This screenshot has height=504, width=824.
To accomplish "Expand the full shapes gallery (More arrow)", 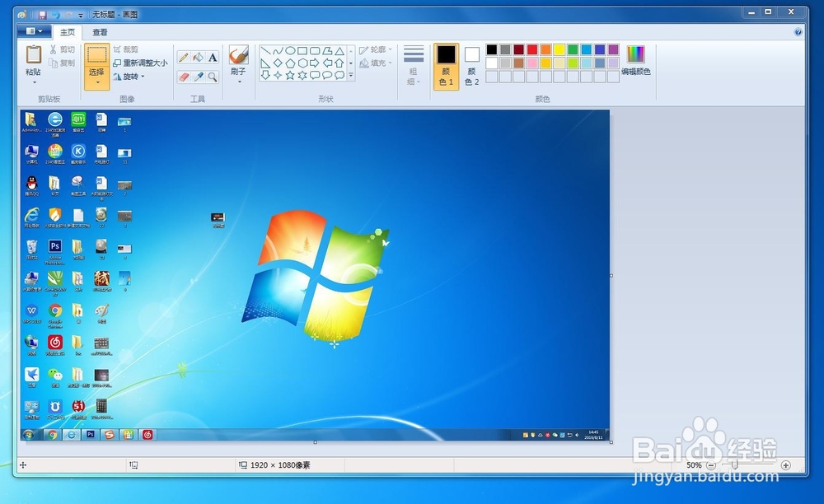I will (x=351, y=76).
